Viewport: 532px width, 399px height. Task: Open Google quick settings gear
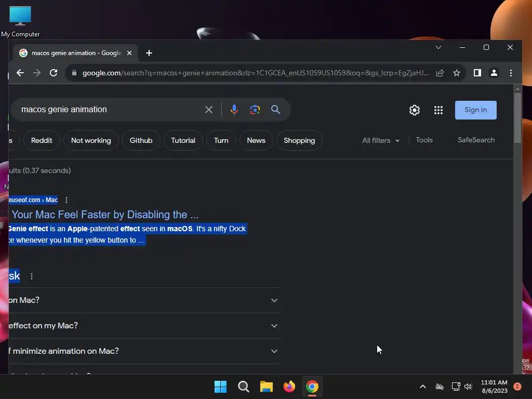coord(415,110)
